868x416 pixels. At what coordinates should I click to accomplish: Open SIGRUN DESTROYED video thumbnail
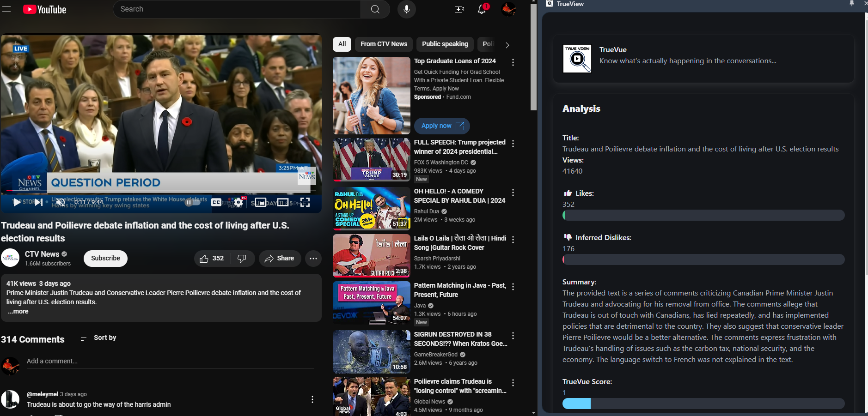(372, 352)
